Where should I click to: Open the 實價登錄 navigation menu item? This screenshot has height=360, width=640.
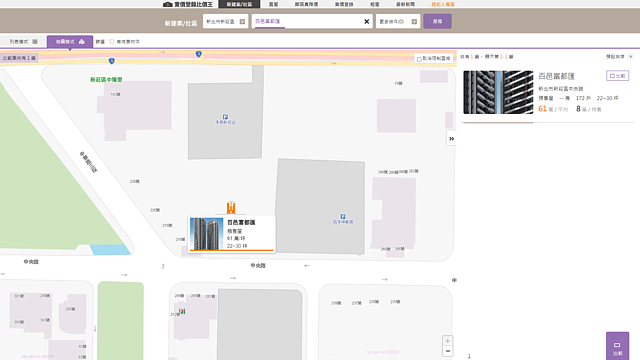344,4
